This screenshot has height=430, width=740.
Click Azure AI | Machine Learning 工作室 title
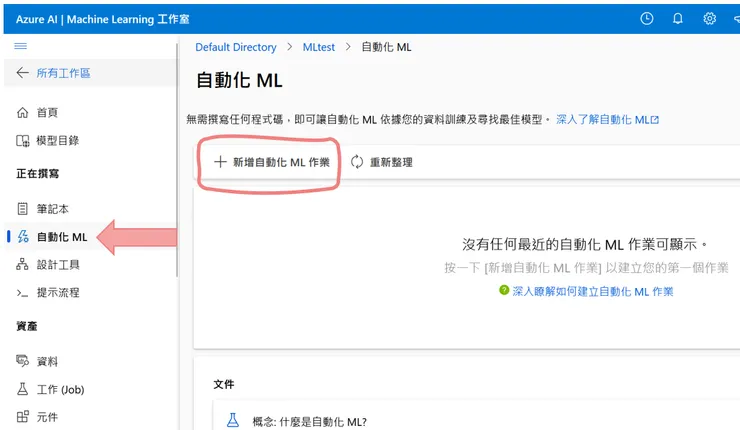(x=102, y=19)
